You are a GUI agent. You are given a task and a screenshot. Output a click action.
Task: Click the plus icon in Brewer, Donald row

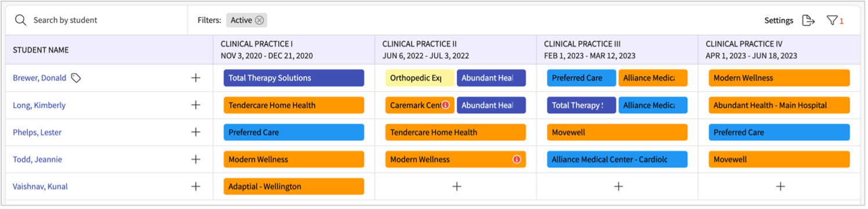(196, 78)
